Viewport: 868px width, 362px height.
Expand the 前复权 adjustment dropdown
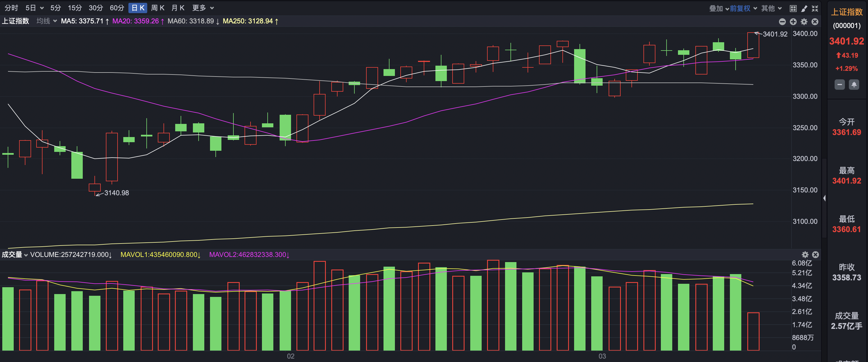743,9
